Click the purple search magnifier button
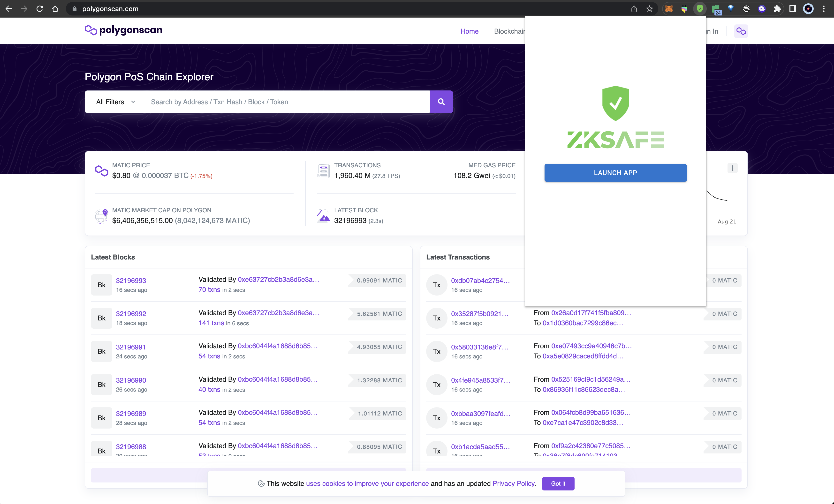The height and width of the screenshot is (504, 834). tap(441, 102)
